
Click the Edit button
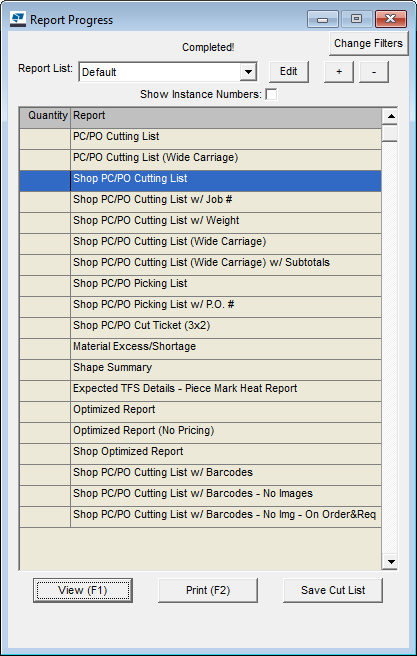(289, 72)
